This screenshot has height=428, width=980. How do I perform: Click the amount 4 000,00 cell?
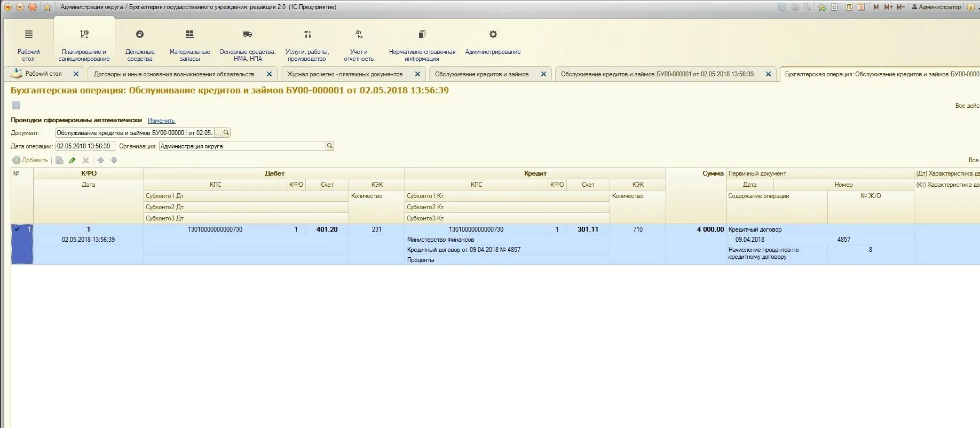click(x=696, y=229)
